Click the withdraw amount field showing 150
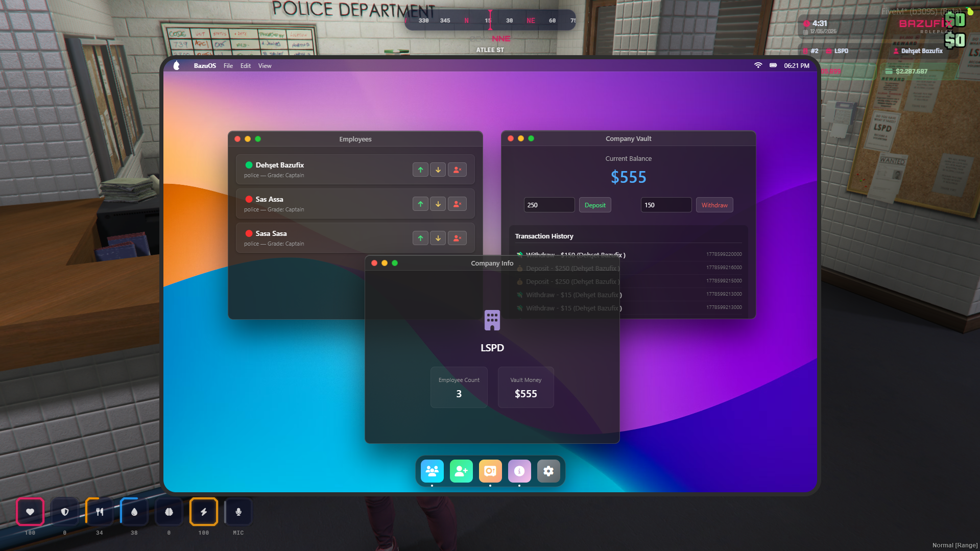Viewport: 980px width, 551px height. click(666, 205)
